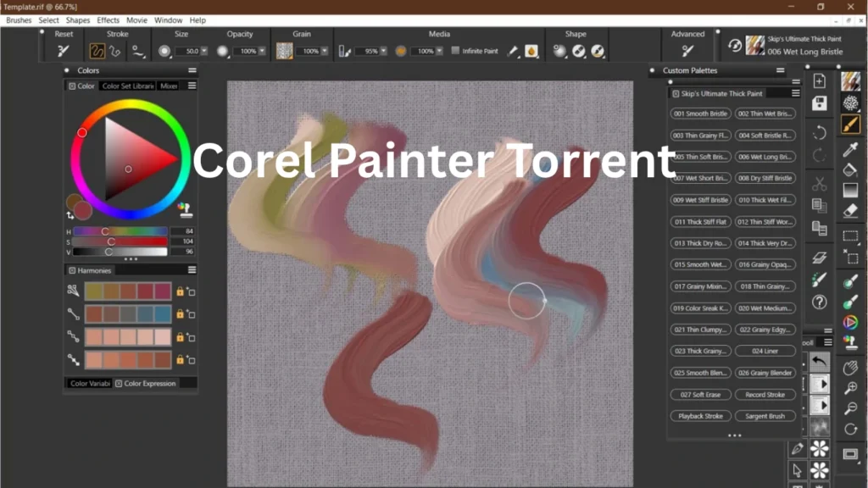868x488 pixels.
Task: Switch to the Mixer tab
Action: point(168,86)
